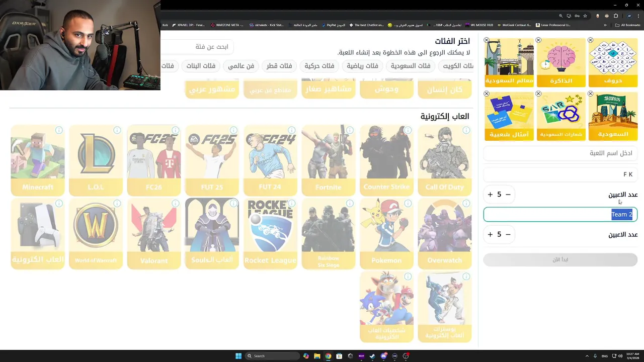
Task: Choose the Valorant category card
Action: click(x=154, y=234)
